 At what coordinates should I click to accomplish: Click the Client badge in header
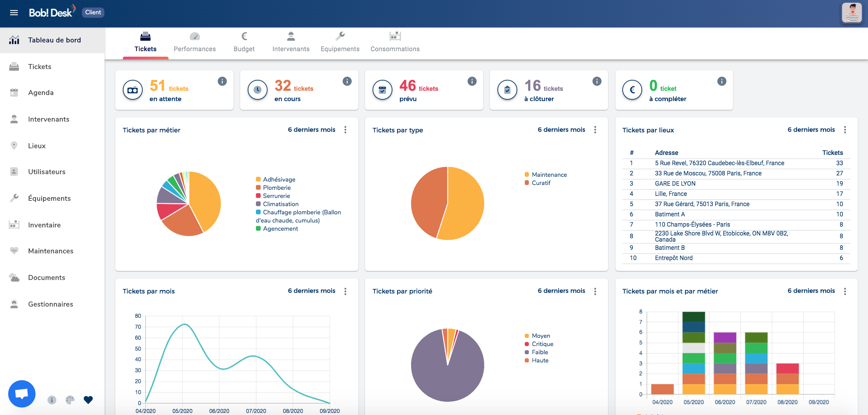(x=93, y=12)
